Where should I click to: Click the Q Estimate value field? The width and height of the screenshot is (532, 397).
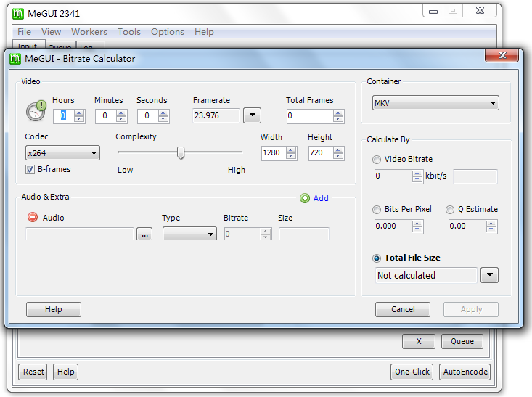[467, 226]
